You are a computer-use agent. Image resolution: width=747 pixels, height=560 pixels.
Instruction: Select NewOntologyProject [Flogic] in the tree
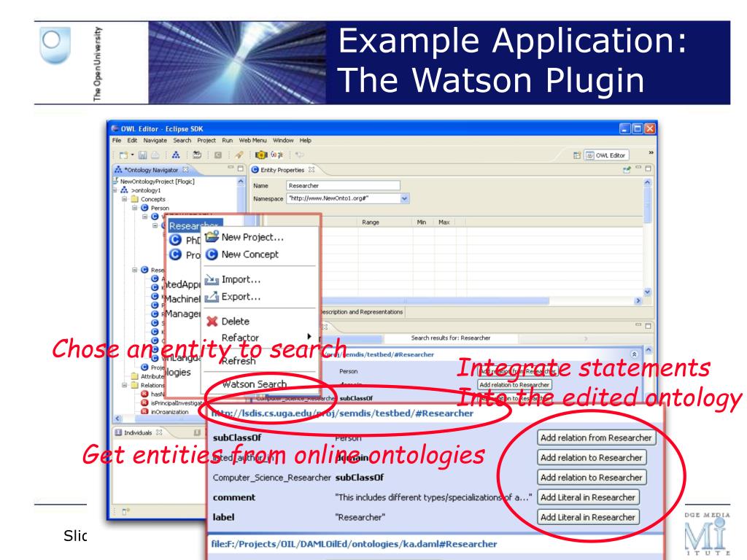coord(157,182)
